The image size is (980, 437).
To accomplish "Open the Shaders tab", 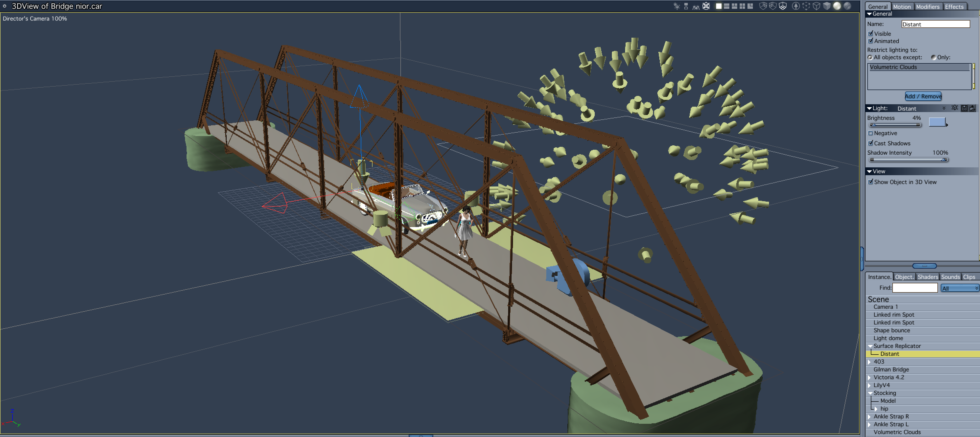I will (928, 277).
